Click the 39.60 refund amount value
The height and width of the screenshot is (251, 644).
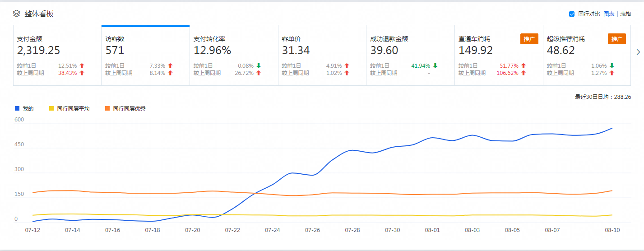(384, 51)
